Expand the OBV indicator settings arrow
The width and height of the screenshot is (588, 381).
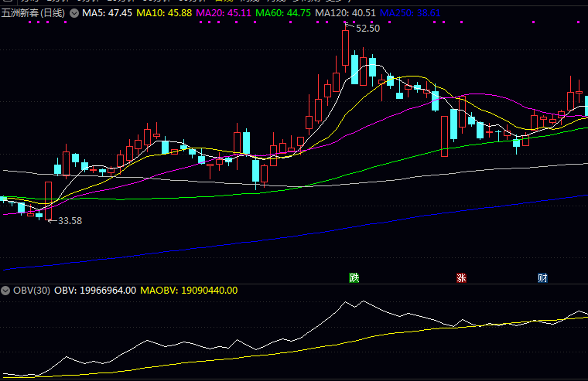coord(5,291)
